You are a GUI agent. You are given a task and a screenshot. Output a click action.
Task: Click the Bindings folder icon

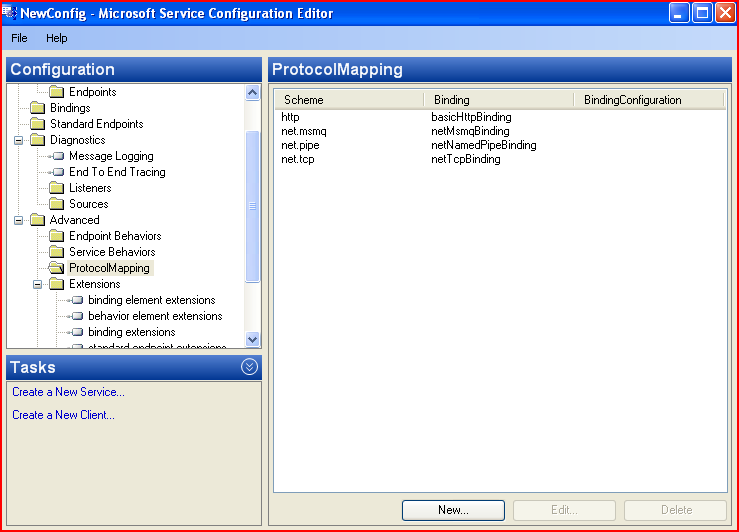click(x=37, y=108)
